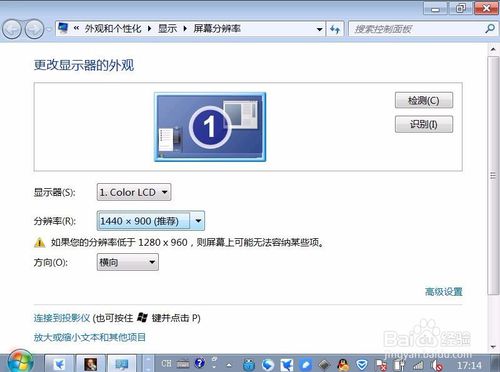Viewport: 500px width, 372px height.
Task: Click the vertical scrollbar thumb
Action: tap(493, 175)
